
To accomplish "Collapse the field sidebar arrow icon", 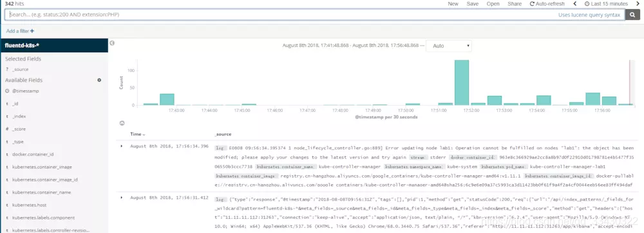I will tap(112, 43).
